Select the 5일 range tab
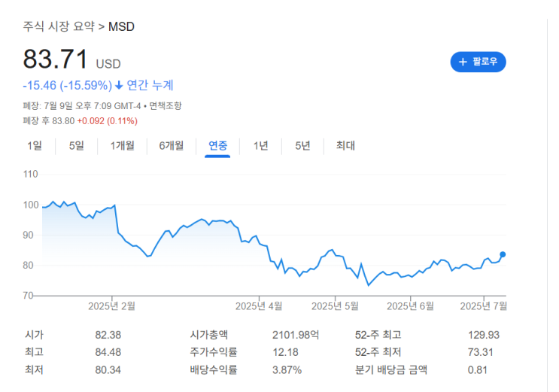Screen dimensions: 559x392 click(77, 145)
